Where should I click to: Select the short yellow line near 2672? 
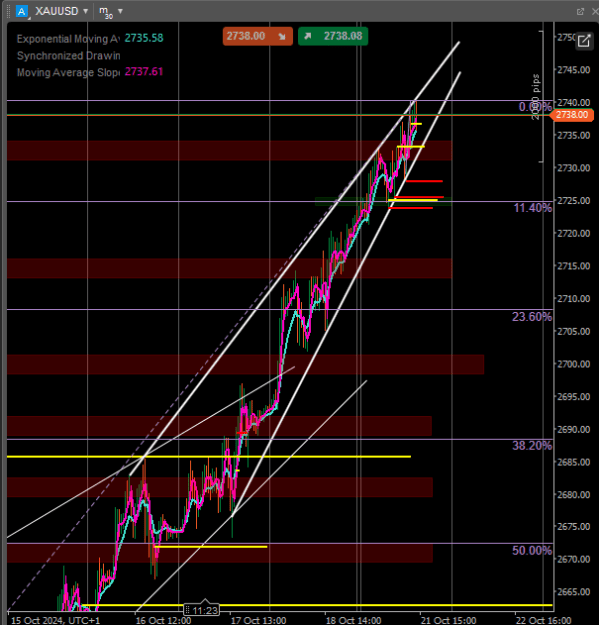pyautogui.click(x=211, y=547)
